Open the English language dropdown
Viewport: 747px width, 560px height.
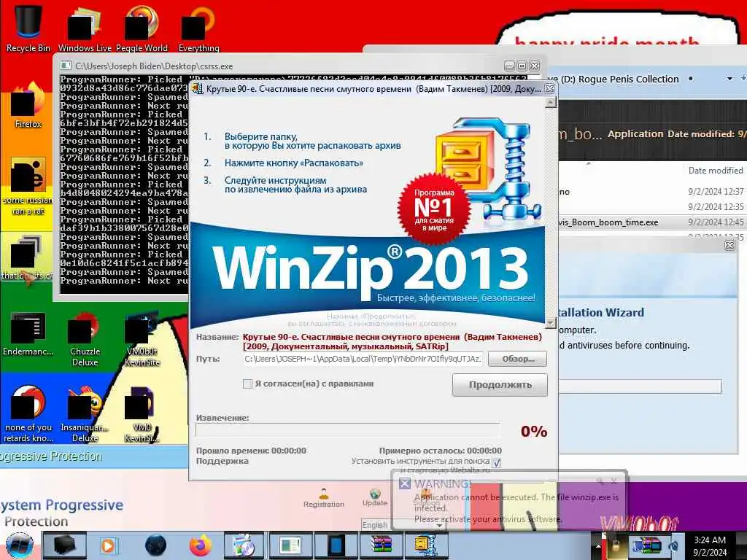(403, 525)
